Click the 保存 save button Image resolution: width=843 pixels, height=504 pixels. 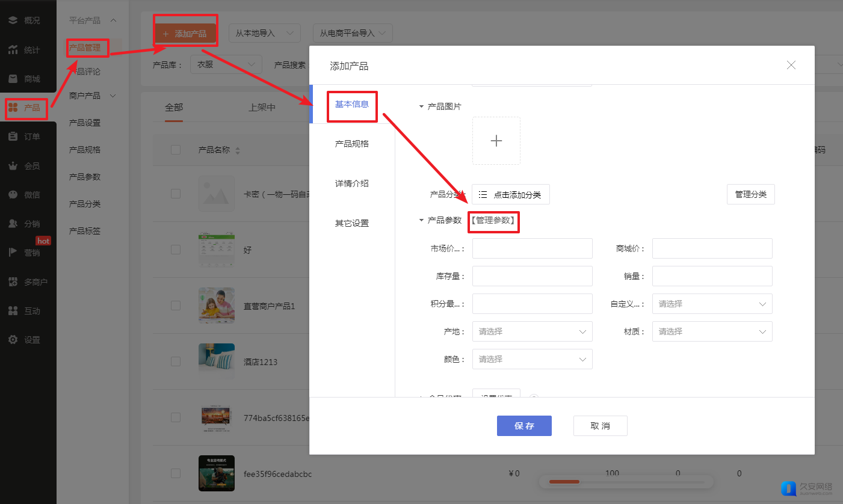coord(524,426)
